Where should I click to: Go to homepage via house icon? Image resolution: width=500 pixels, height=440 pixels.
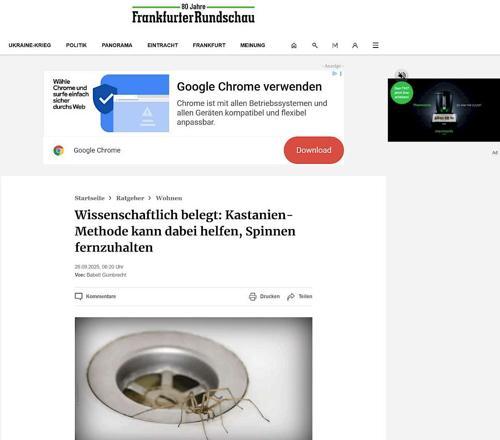[x=294, y=45]
